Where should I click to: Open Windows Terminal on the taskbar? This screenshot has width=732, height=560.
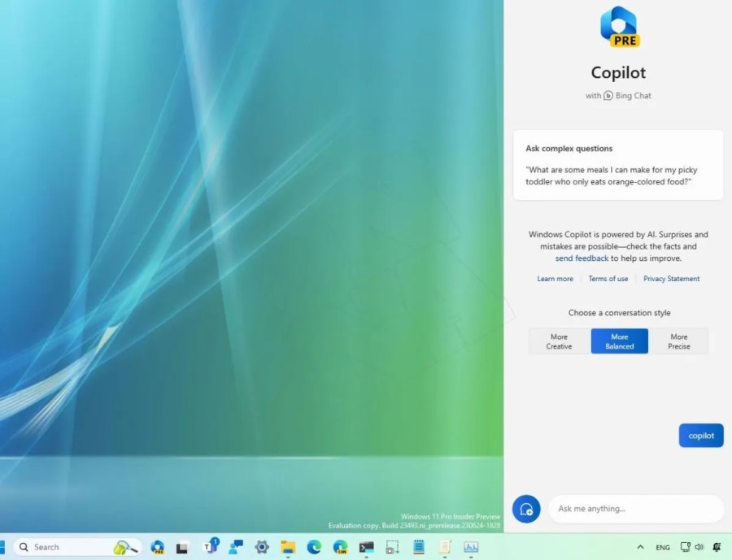coord(367,547)
